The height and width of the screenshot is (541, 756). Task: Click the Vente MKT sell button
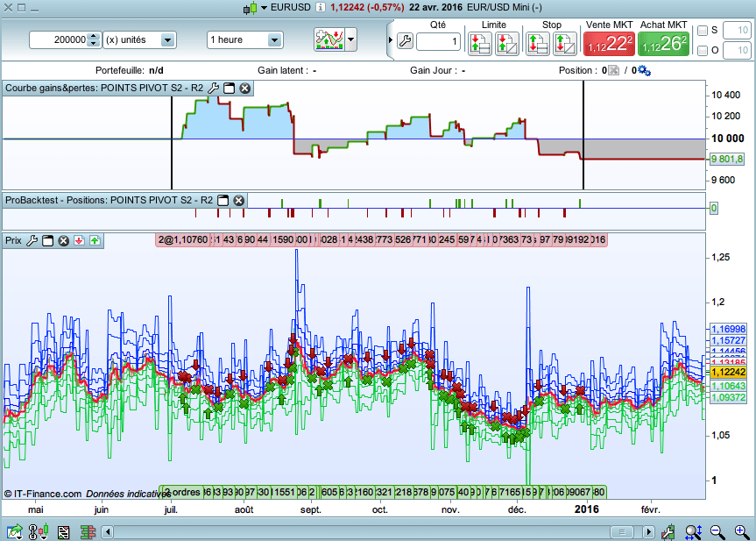(x=609, y=42)
